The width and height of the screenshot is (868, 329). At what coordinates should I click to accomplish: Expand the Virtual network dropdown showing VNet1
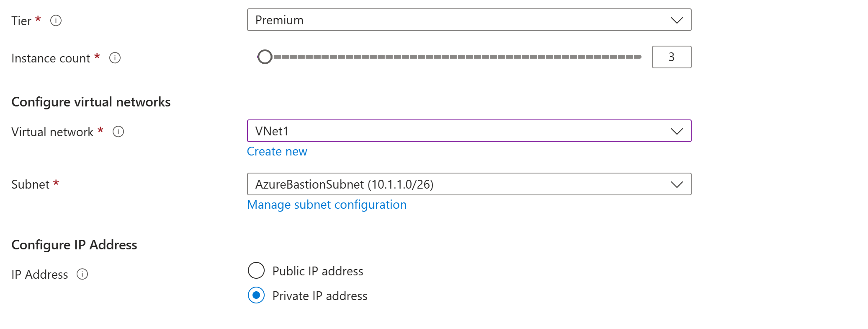click(x=461, y=131)
